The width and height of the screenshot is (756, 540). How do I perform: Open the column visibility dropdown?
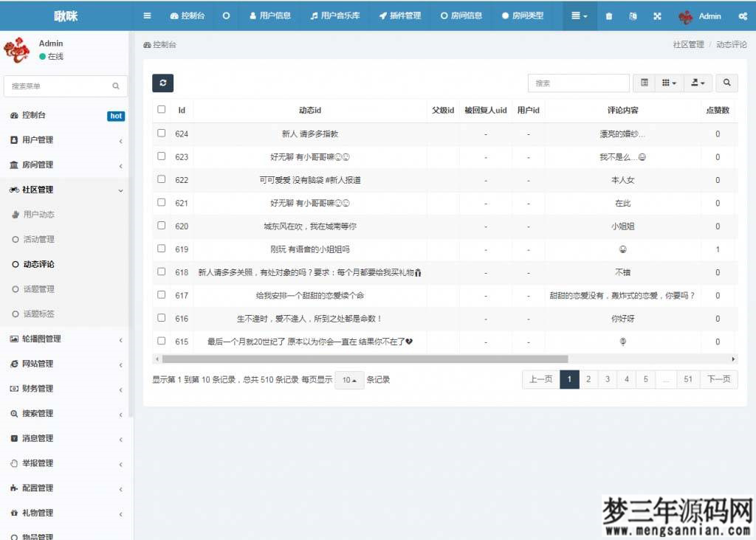coord(669,83)
